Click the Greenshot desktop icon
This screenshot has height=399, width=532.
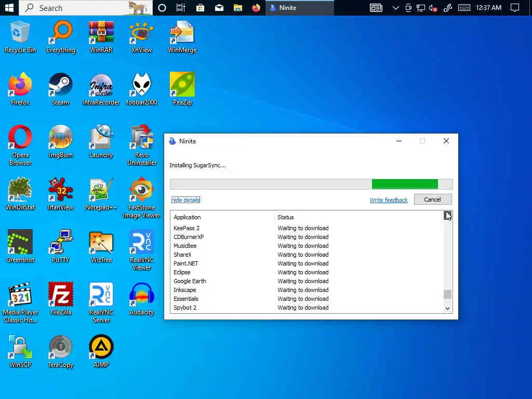[20, 247]
